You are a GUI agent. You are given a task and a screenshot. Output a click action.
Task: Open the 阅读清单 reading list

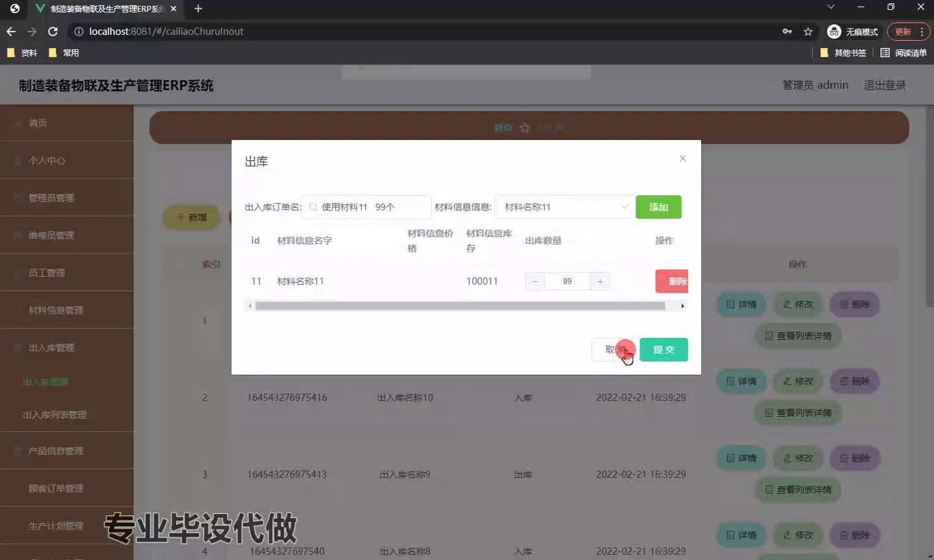click(x=904, y=53)
